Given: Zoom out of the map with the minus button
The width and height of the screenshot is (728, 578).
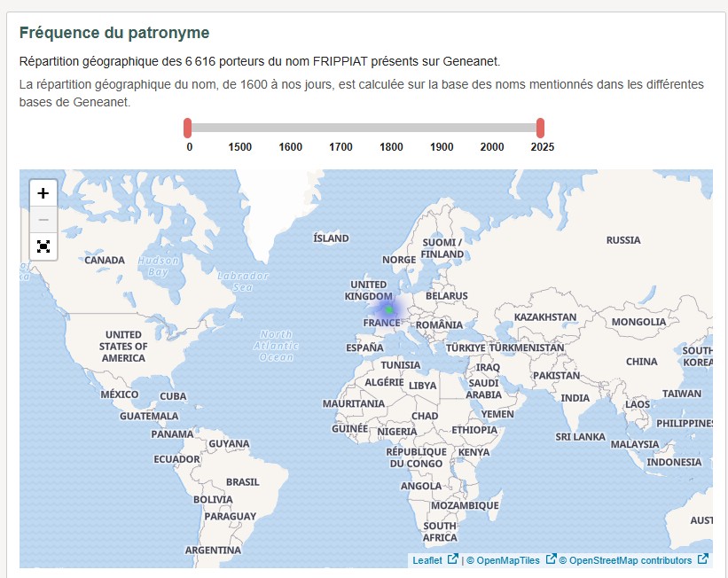Looking at the screenshot, I should click(x=43, y=219).
